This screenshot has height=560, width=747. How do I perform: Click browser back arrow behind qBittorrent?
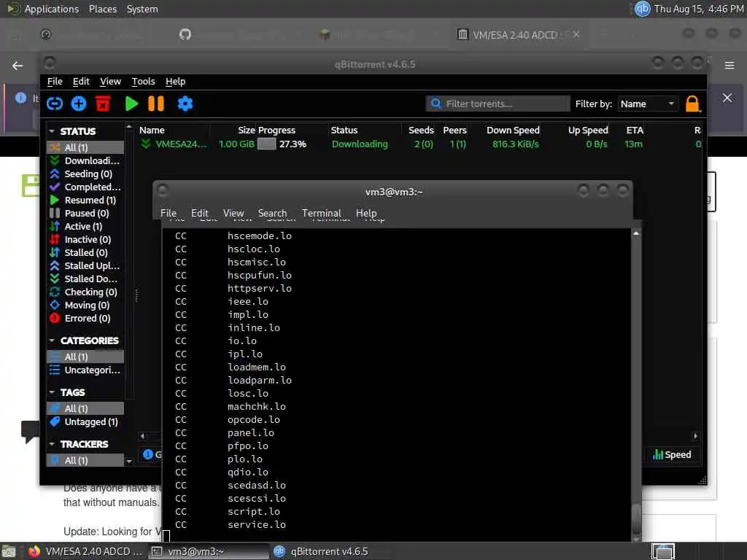click(18, 66)
